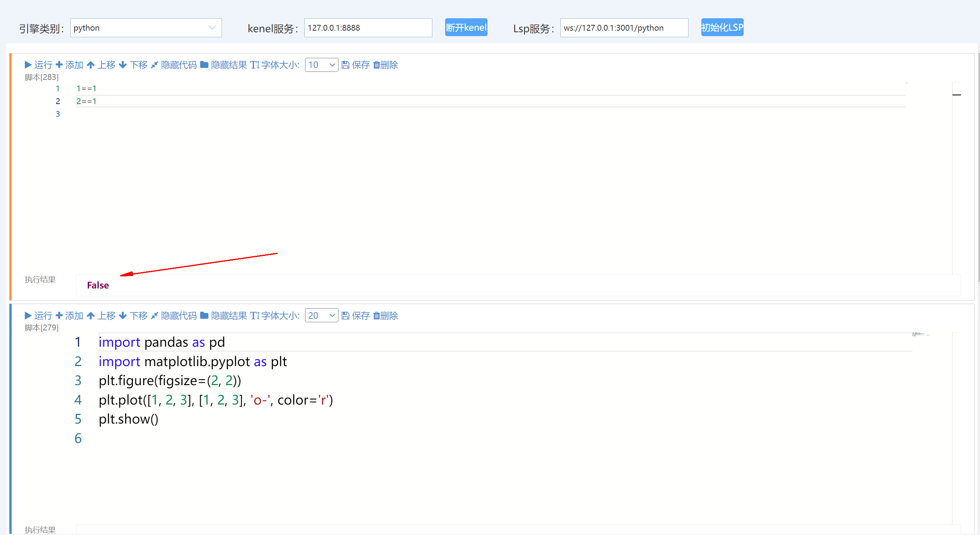
Task: Click the kenel service address field
Action: point(368,28)
